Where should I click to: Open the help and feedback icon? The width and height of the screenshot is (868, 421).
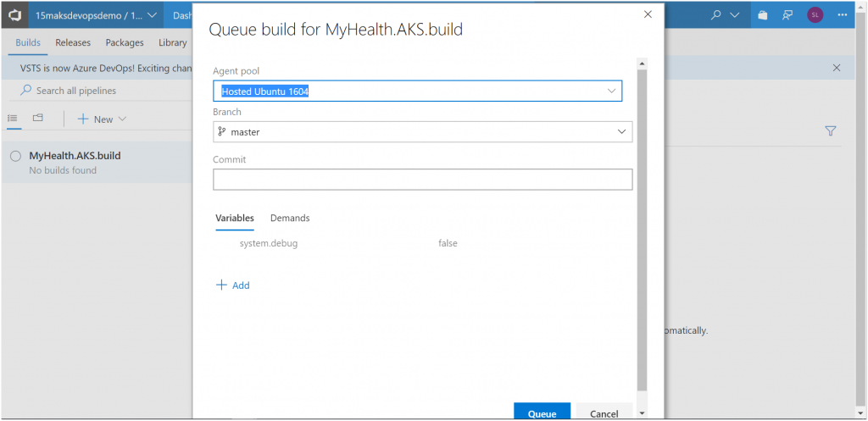[787, 15]
